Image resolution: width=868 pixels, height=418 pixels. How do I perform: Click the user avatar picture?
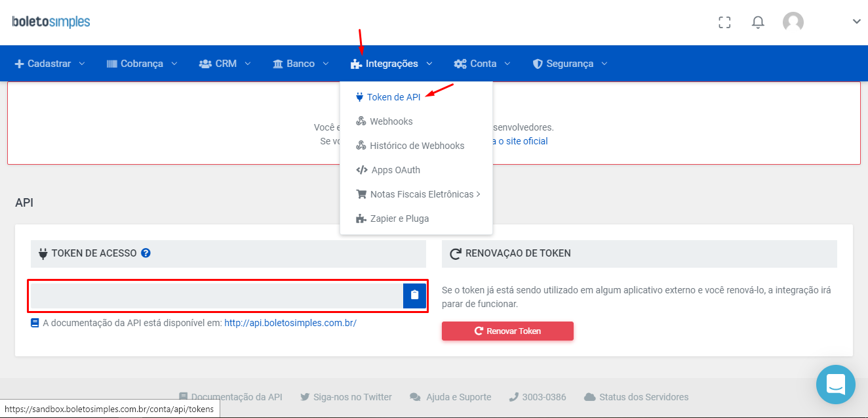click(793, 22)
